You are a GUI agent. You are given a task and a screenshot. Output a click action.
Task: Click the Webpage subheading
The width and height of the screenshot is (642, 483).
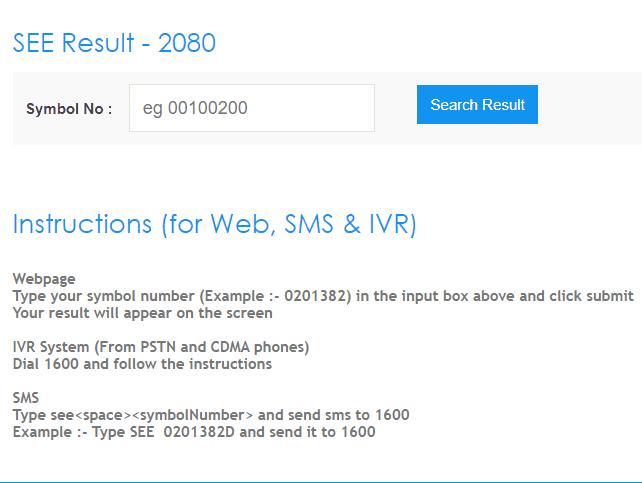[x=44, y=279]
